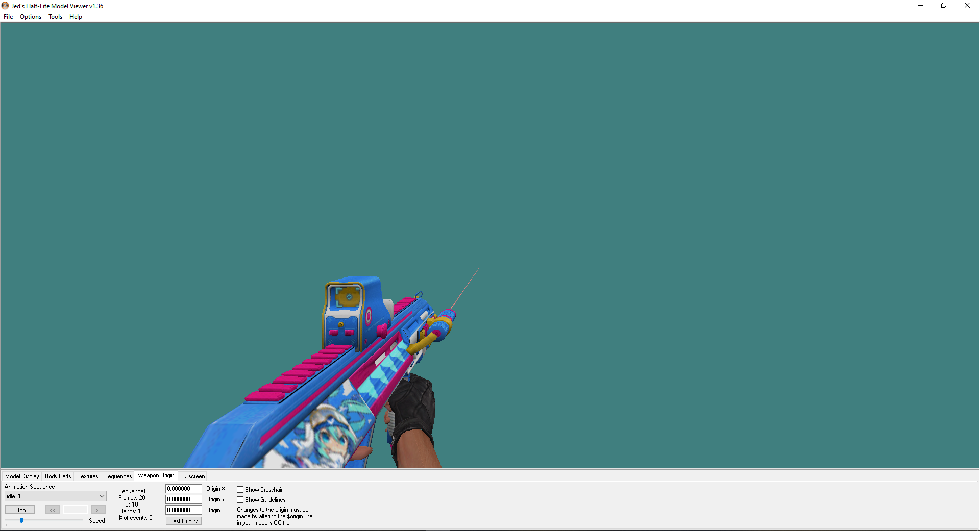Viewport: 980px width, 531px height.
Task: Switch to the Textures tab
Action: point(87,476)
